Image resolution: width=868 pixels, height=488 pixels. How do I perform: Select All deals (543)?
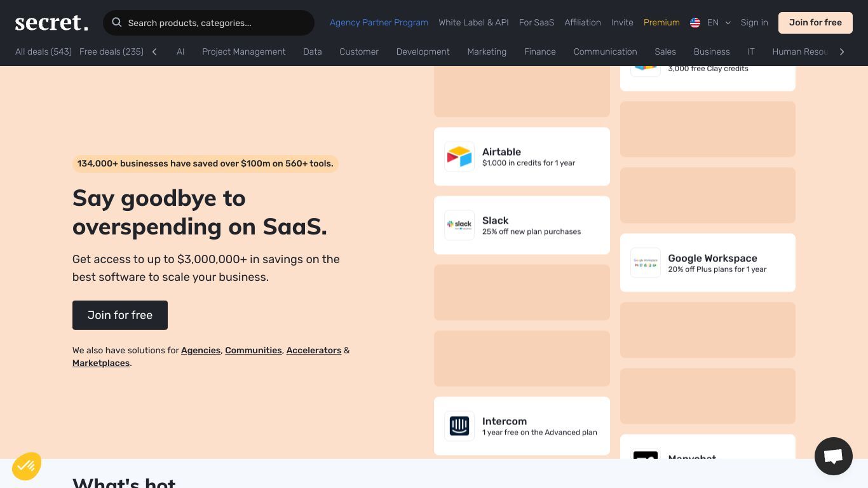(x=43, y=51)
